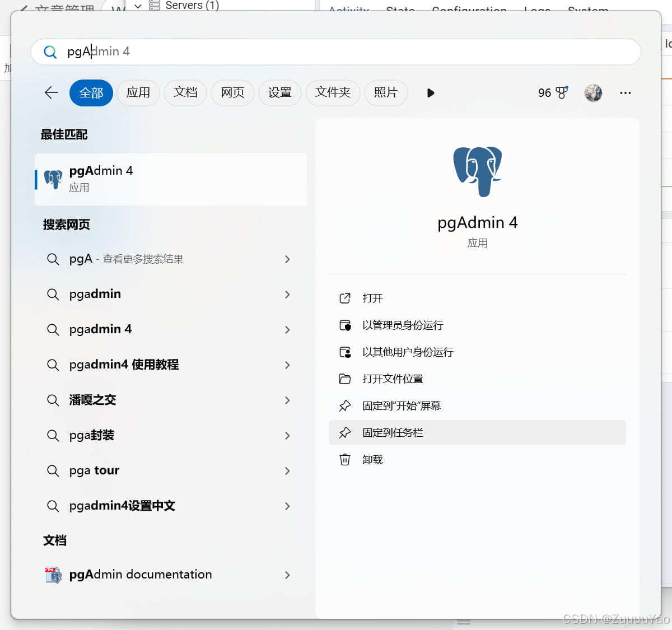
Task: Select the 全部 filter tab
Action: coord(91,93)
